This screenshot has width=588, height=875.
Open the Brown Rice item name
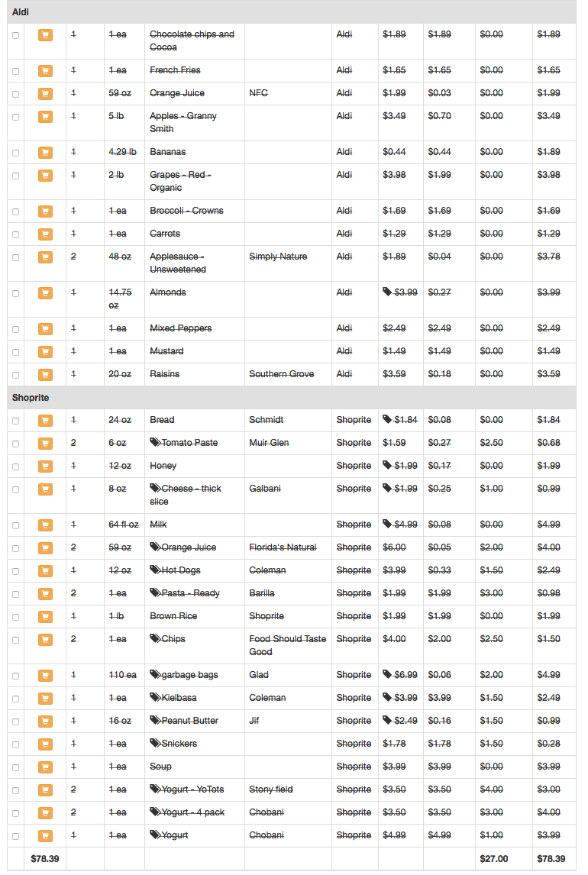[x=173, y=616]
